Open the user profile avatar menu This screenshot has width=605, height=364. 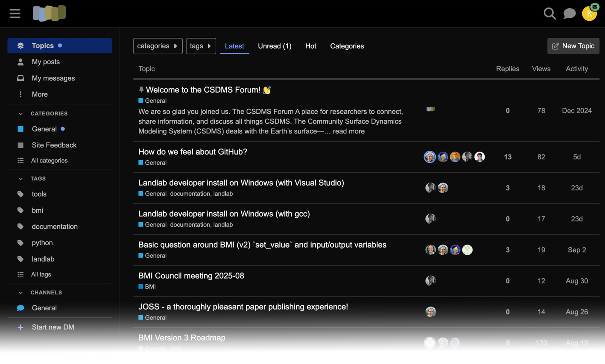[589, 14]
